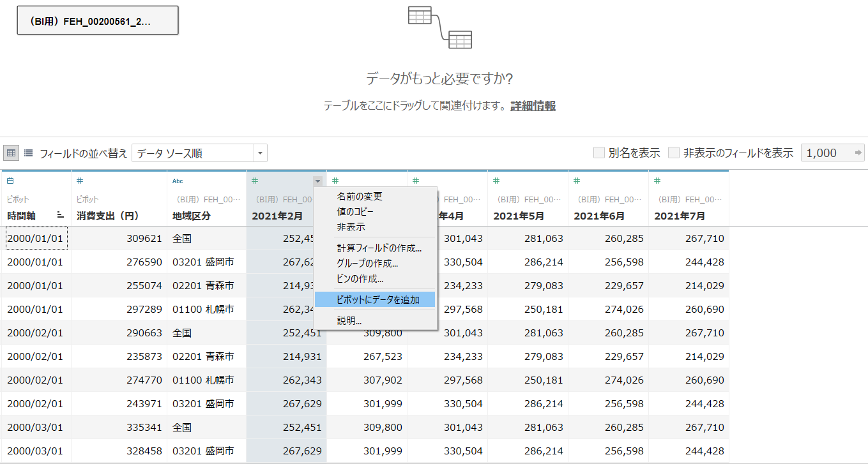The image size is (868, 464).
Task: Select the 2021年5月 column header
Action: [519, 216]
